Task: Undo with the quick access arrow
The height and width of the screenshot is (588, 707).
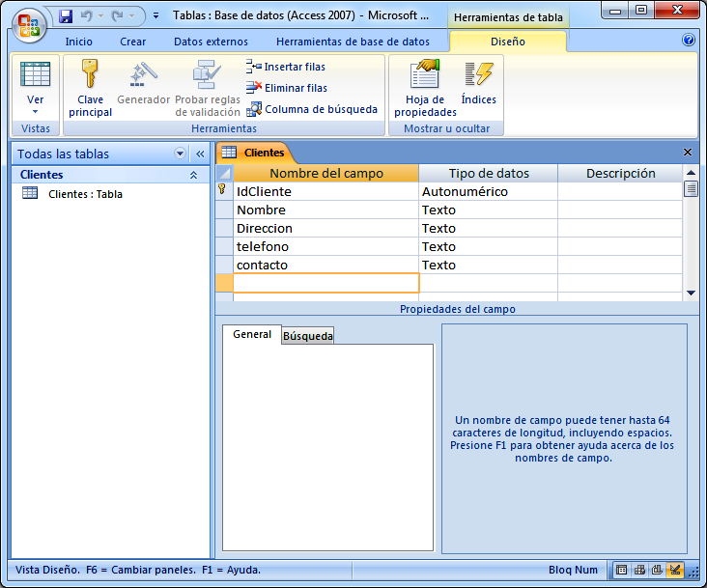Action: (x=86, y=16)
